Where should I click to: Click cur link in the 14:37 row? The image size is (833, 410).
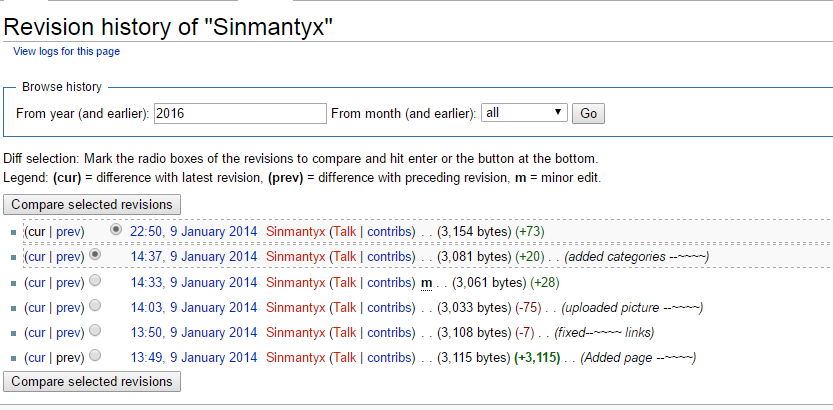coord(36,257)
